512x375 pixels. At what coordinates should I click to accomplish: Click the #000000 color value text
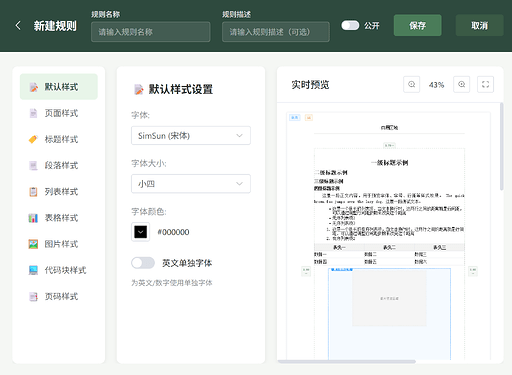click(173, 232)
